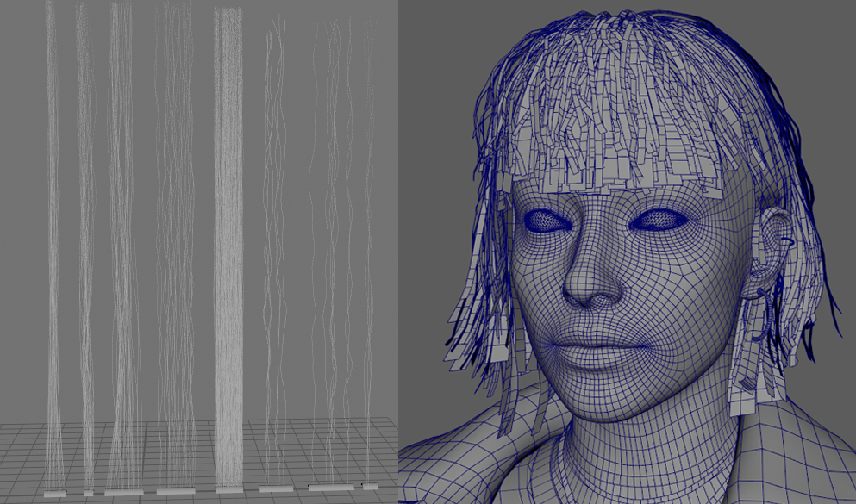Image resolution: width=856 pixels, height=504 pixels.
Task: Click the base plate under the densest clump
Action: click(229, 490)
